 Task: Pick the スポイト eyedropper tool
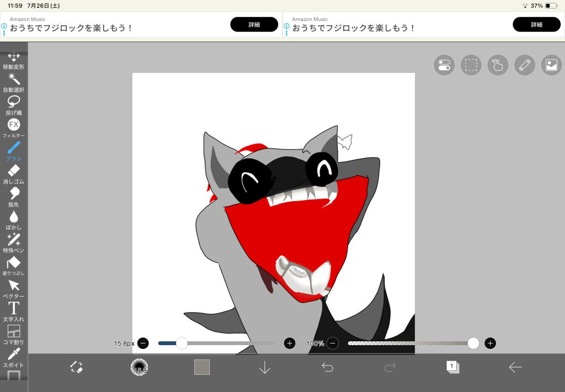click(14, 357)
